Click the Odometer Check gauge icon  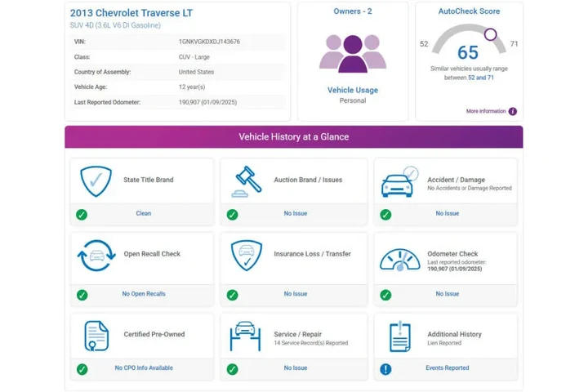point(399,257)
